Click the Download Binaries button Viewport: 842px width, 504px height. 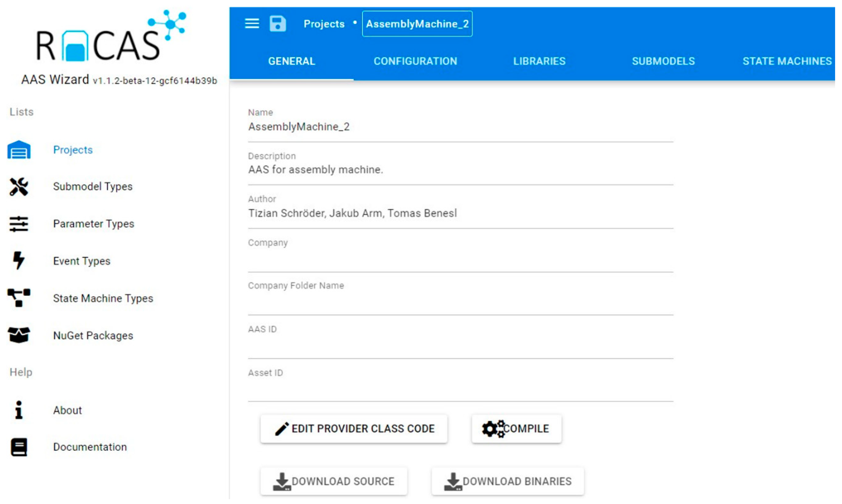[508, 481]
